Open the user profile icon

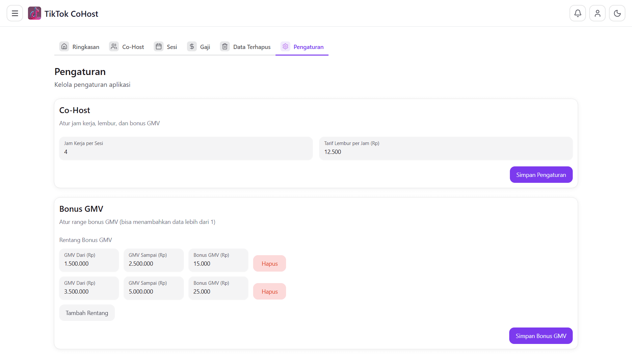point(597,13)
